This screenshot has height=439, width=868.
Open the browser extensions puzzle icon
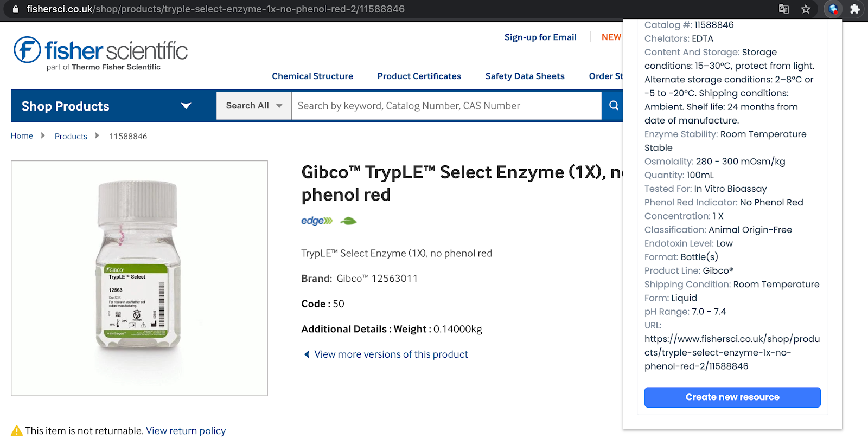(856, 9)
